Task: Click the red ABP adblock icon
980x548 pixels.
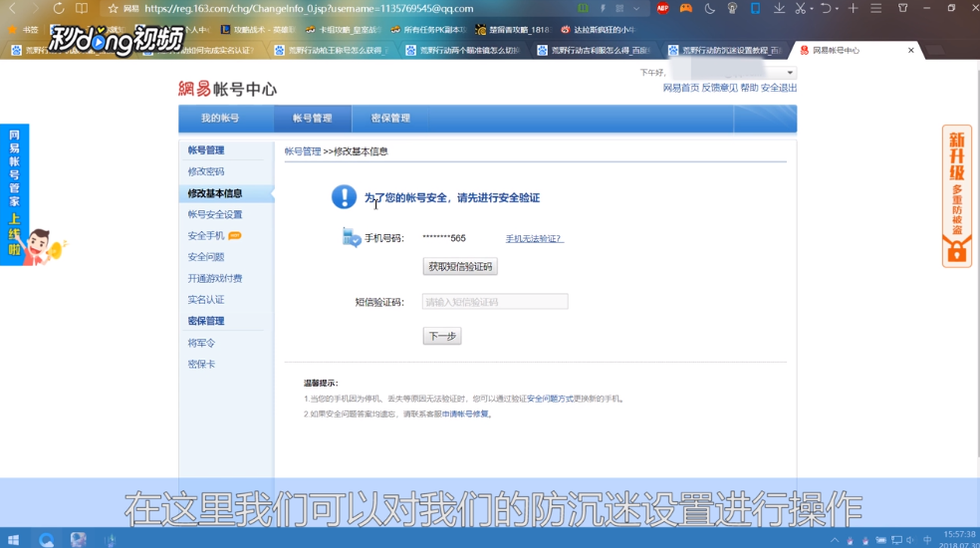Action: tap(662, 8)
